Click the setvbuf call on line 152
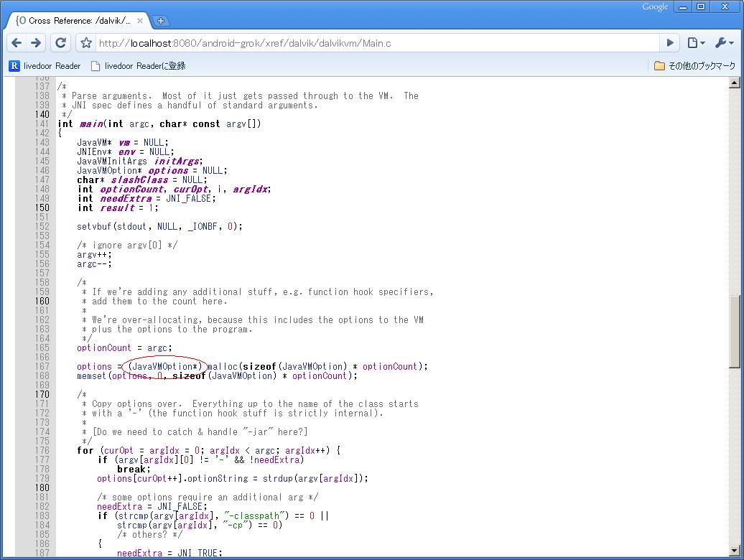744x560 pixels. (x=94, y=226)
